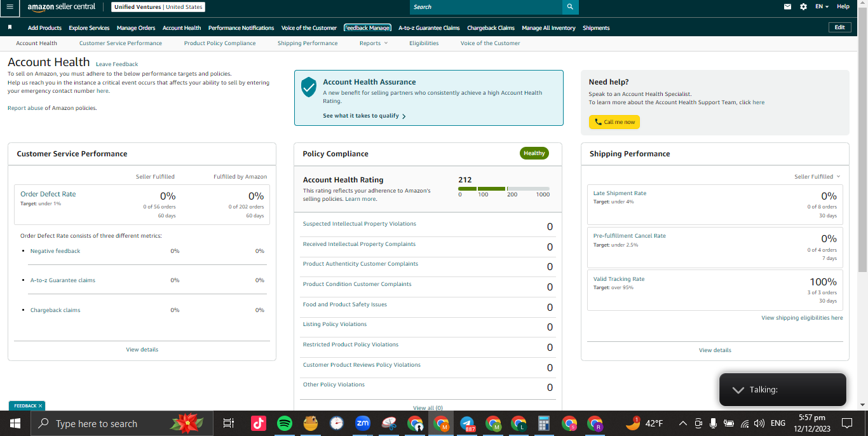Expand the Reports dropdown menu
The width and height of the screenshot is (868, 436).
[x=373, y=43]
